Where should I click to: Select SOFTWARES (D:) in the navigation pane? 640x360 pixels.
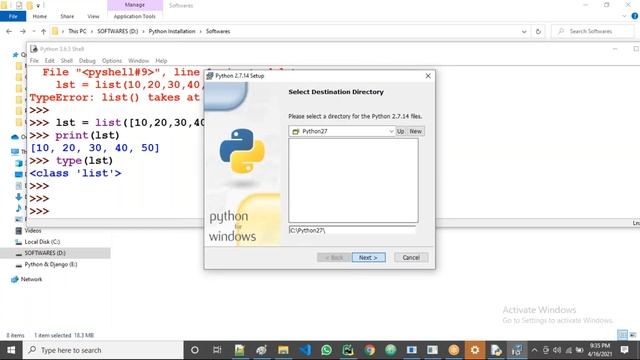tap(45, 253)
